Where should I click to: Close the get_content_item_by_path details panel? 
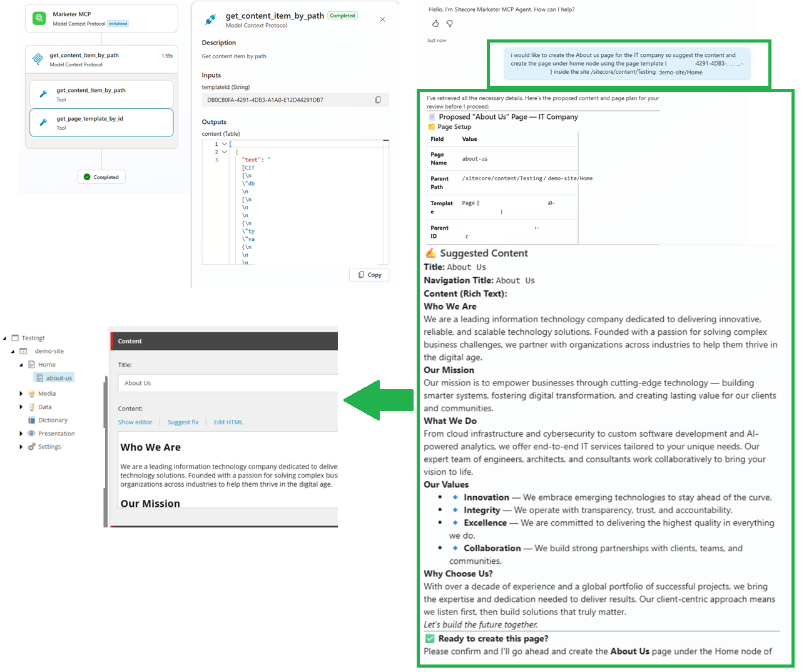coord(382,19)
